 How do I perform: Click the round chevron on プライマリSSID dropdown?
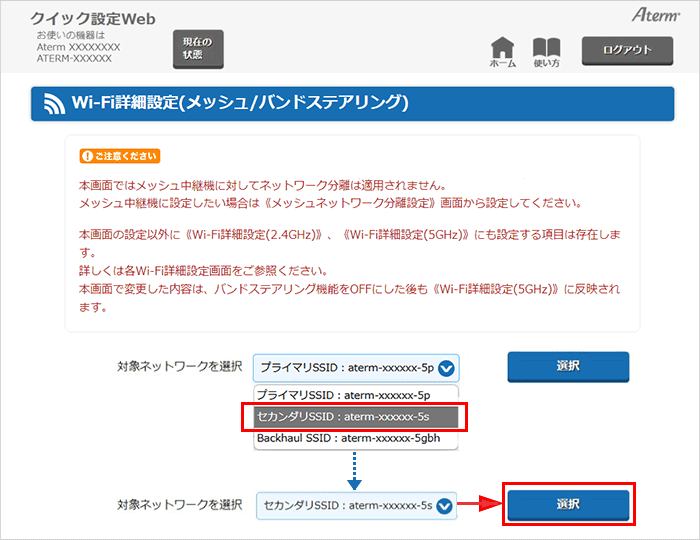tap(446, 367)
